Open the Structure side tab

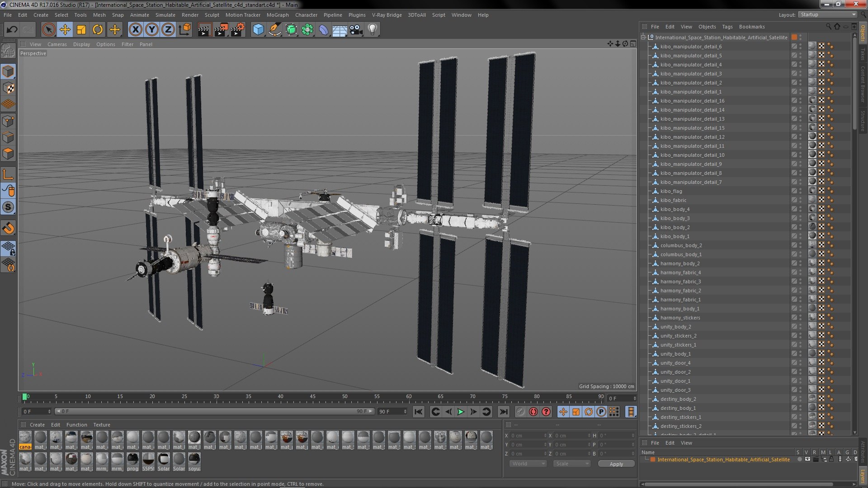coord(863,121)
